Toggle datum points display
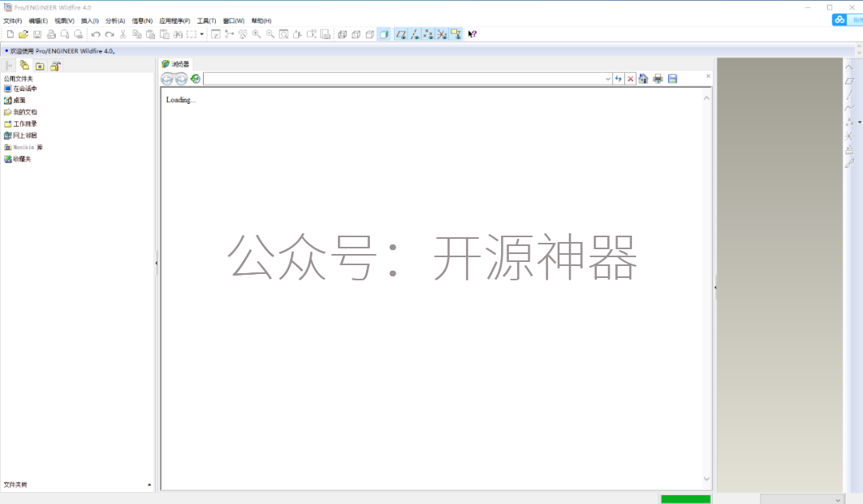 (429, 34)
